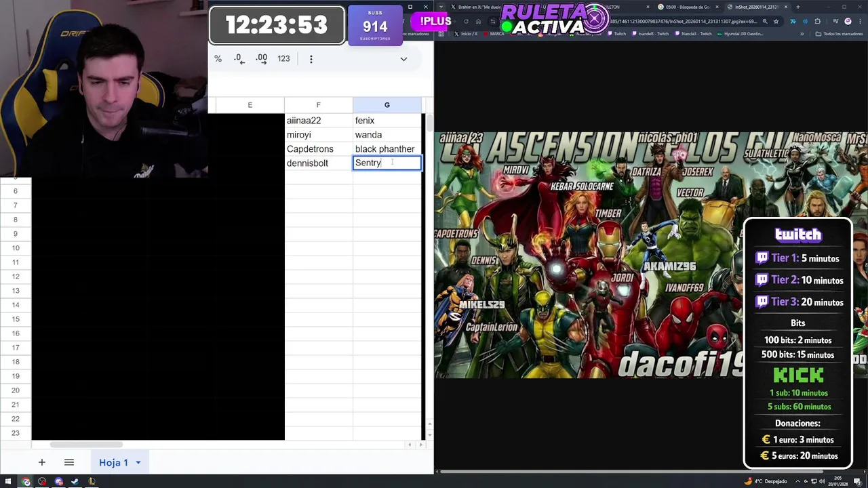
Task: Open a new browser tab
Action: click(797, 7)
